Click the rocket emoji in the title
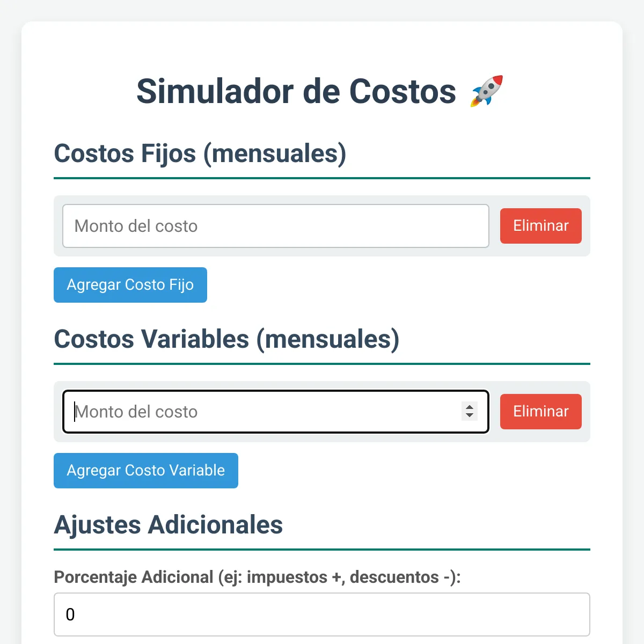Screen dimensions: 644x644 (487, 91)
